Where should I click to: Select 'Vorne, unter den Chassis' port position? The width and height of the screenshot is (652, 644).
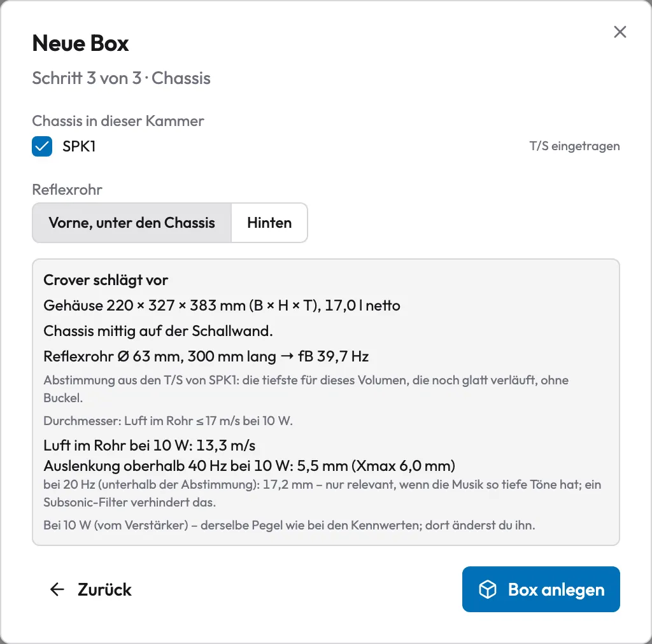[x=132, y=223]
